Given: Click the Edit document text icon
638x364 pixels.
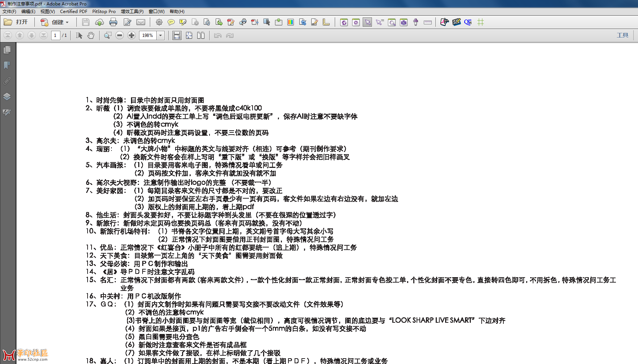Looking at the screenshot, I should pos(231,22).
